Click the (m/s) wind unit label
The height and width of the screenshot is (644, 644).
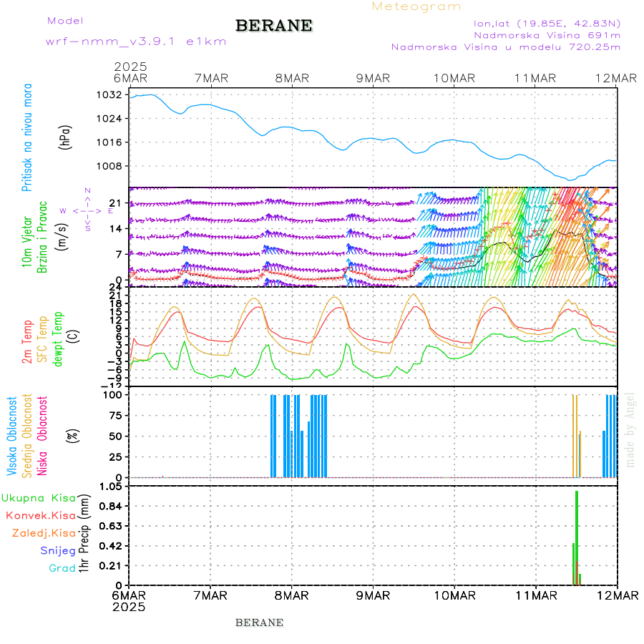(x=62, y=237)
